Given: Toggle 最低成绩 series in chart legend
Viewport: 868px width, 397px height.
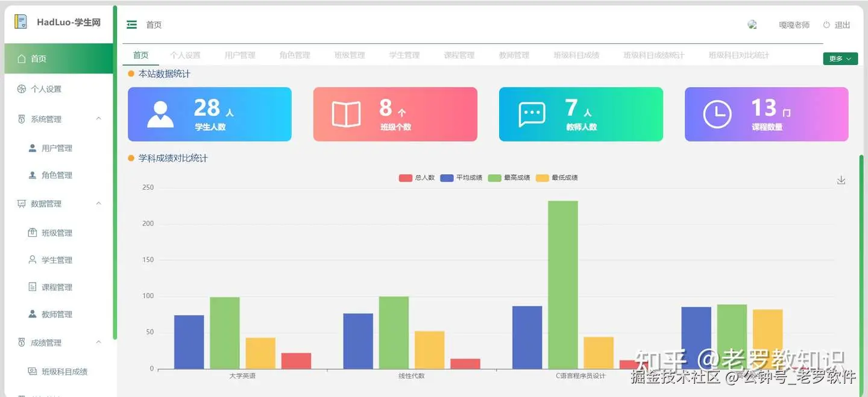Looking at the screenshot, I should point(556,178).
